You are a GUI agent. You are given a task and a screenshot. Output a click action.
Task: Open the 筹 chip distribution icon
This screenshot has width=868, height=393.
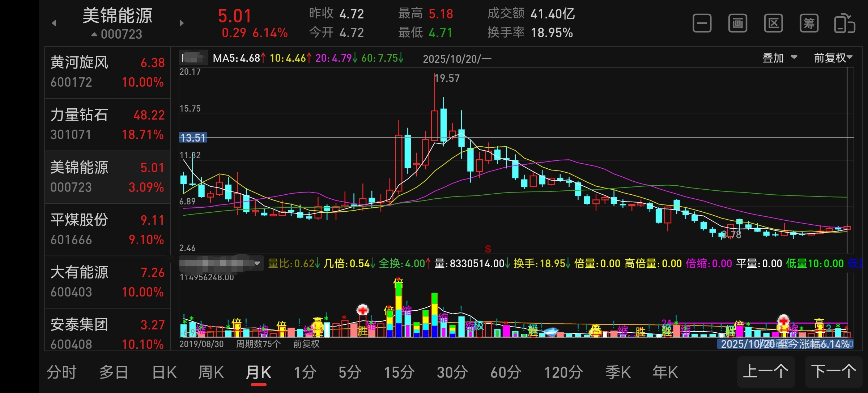click(x=809, y=23)
